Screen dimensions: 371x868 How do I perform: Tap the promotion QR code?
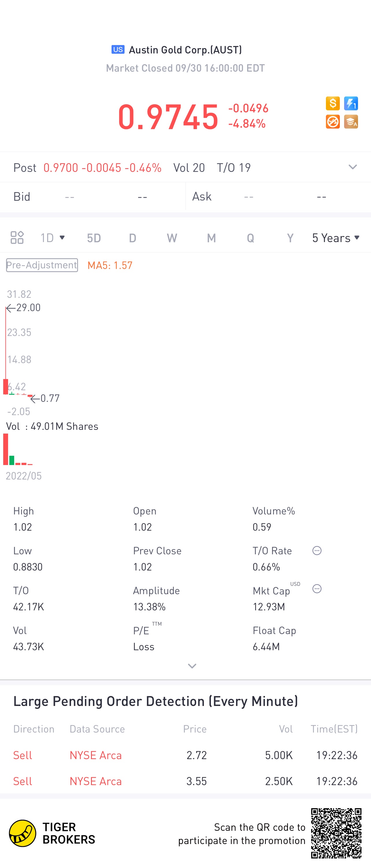(x=336, y=833)
